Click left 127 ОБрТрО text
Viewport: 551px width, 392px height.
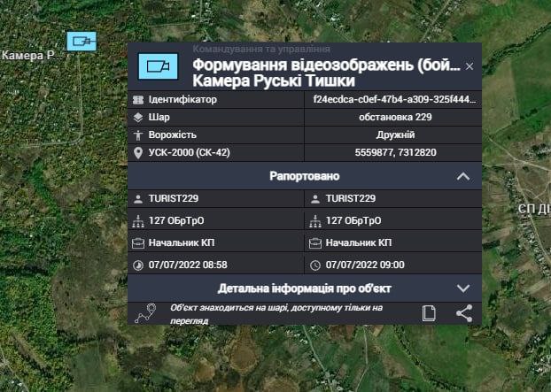point(176,220)
